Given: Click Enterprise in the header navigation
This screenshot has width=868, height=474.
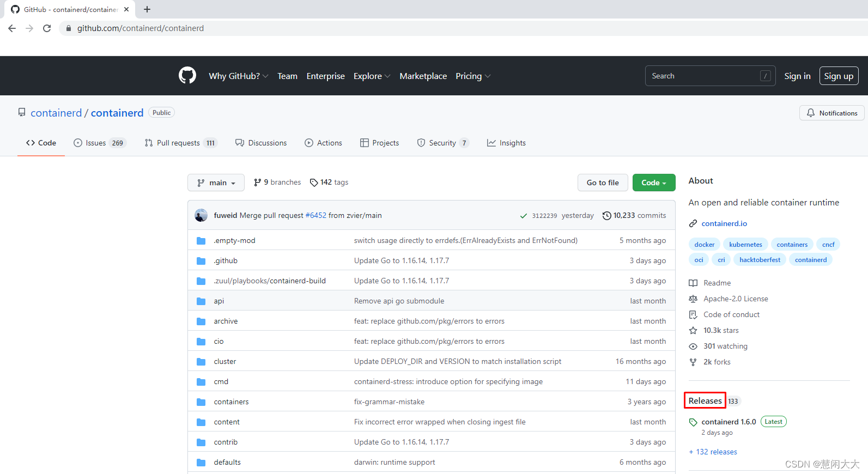Looking at the screenshot, I should click(x=326, y=76).
